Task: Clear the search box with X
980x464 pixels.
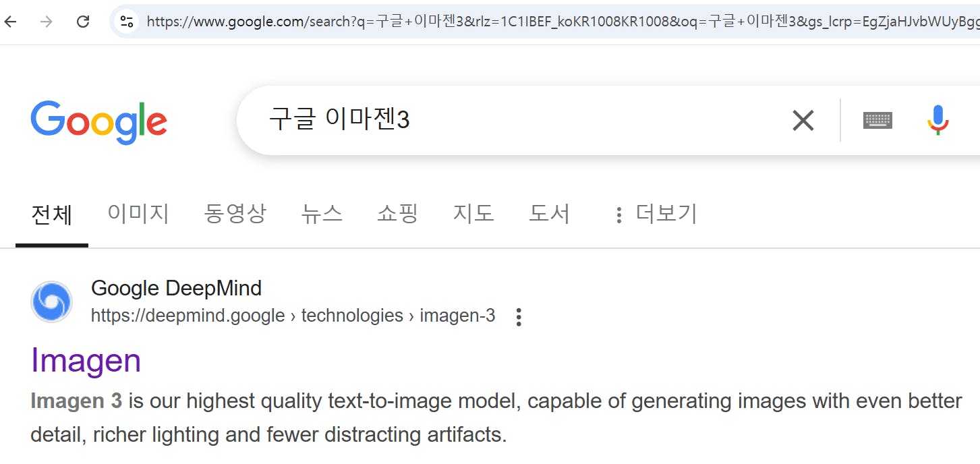Action: tap(803, 121)
